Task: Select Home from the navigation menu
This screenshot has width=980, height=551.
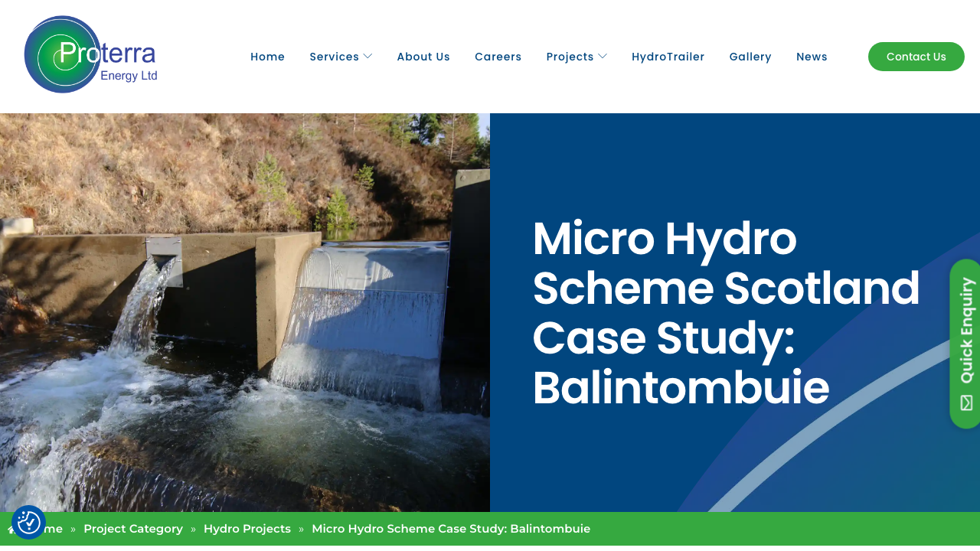Action: (x=267, y=55)
